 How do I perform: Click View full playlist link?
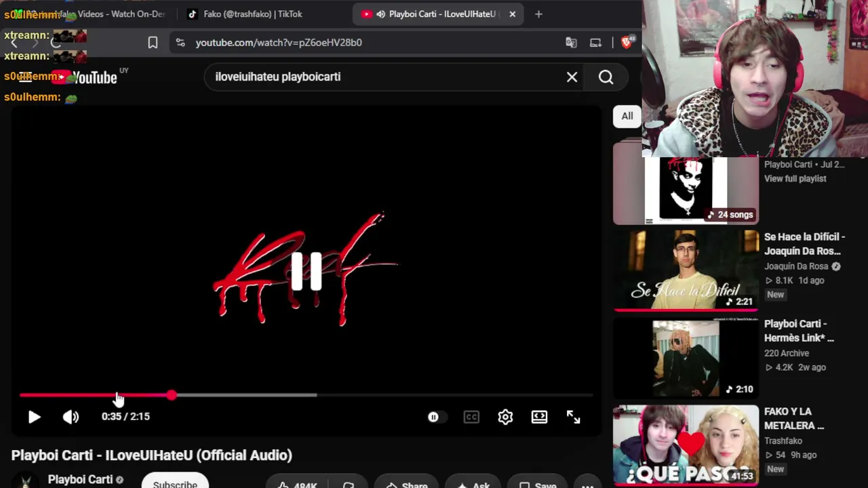point(795,179)
